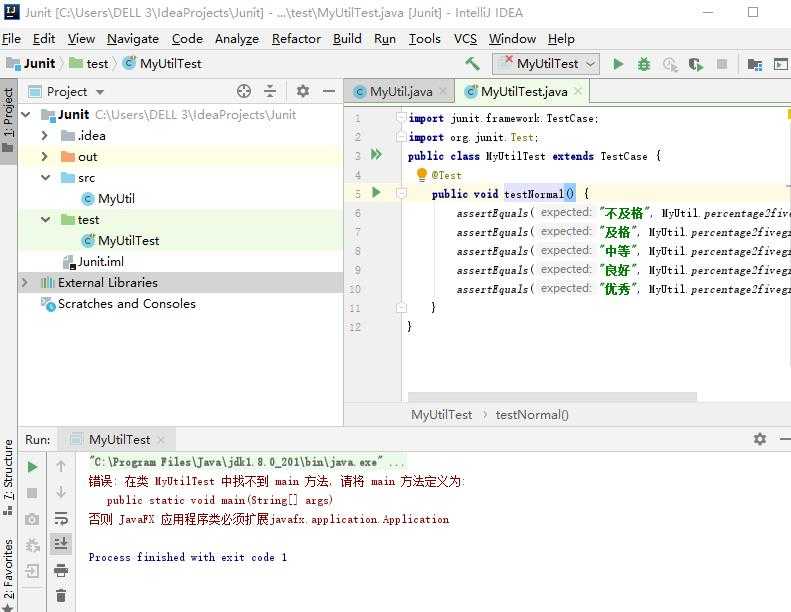This screenshot has height=612, width=791.
Task: Print the console output
Action: (61, 570)
